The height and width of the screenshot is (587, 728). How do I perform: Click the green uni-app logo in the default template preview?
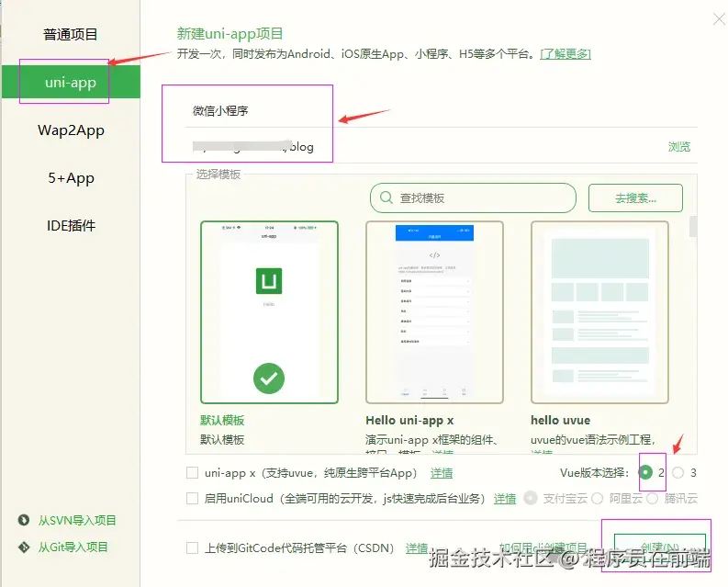(269, 281)
